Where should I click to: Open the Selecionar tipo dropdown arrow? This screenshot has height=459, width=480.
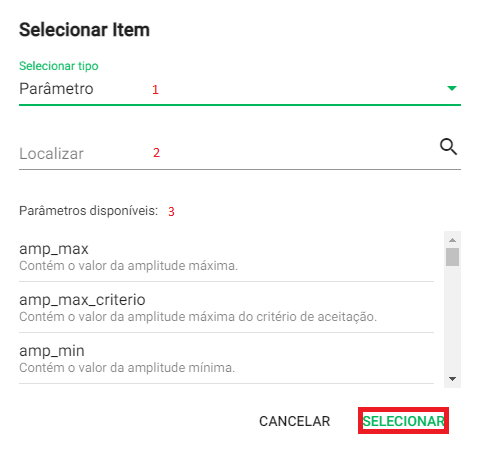(x=452, y=88)
